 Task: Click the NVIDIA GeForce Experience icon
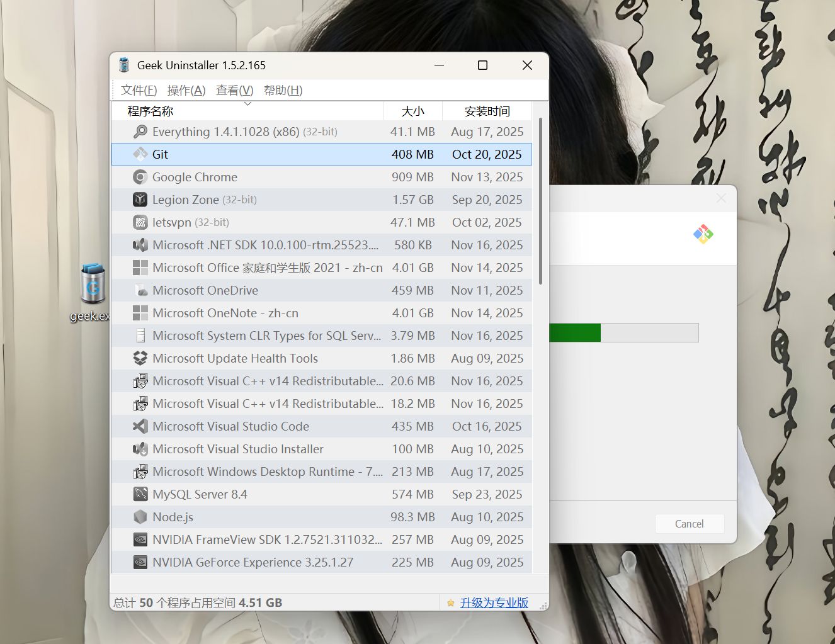(x=140, y=562)
